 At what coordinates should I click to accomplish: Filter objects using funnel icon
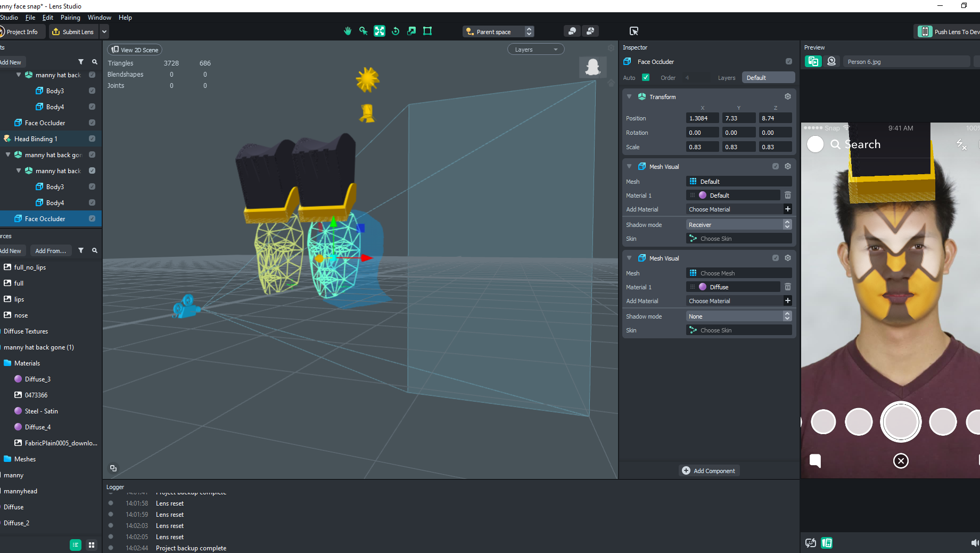(81, 62)
